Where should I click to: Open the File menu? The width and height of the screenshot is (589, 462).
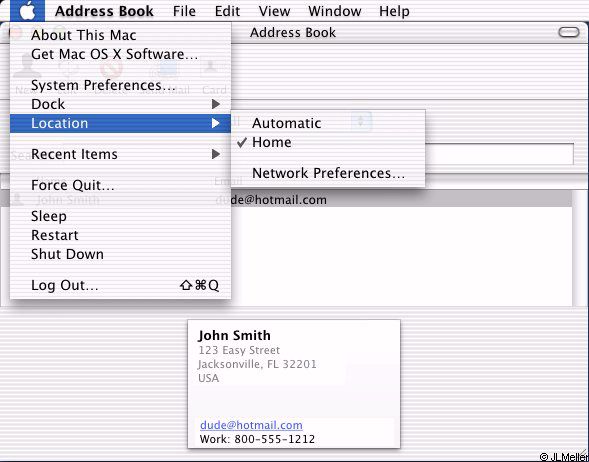tap(184, 11)
